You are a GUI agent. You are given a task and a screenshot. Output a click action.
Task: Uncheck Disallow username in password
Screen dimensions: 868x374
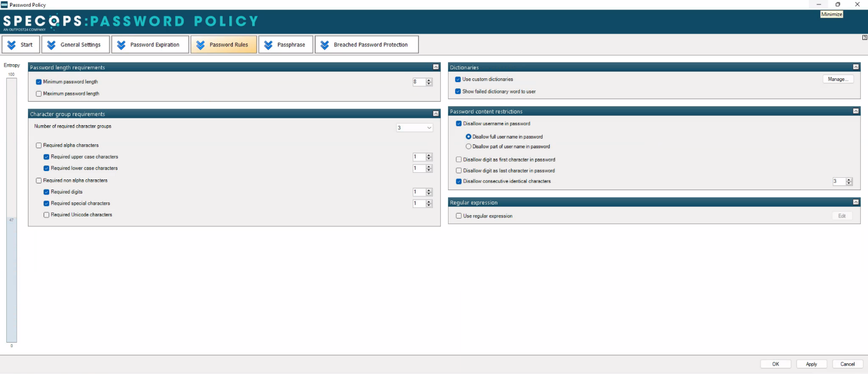coord(459,124)
